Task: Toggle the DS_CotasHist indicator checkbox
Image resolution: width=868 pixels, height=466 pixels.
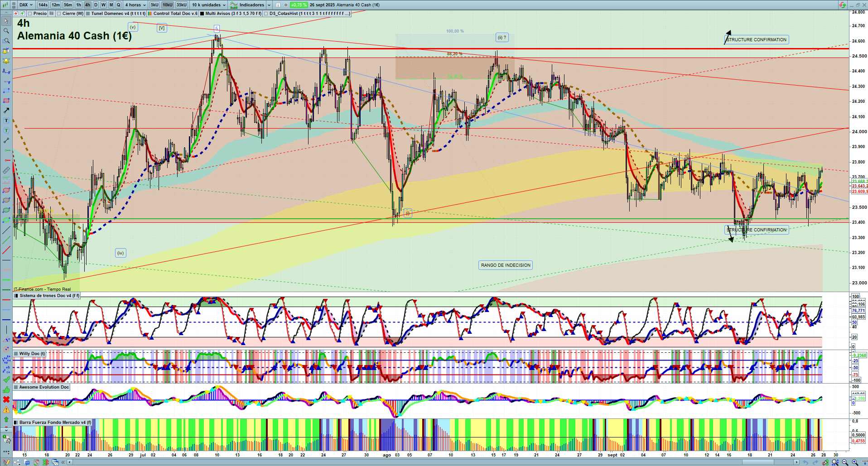Action: tap(266, 14)
